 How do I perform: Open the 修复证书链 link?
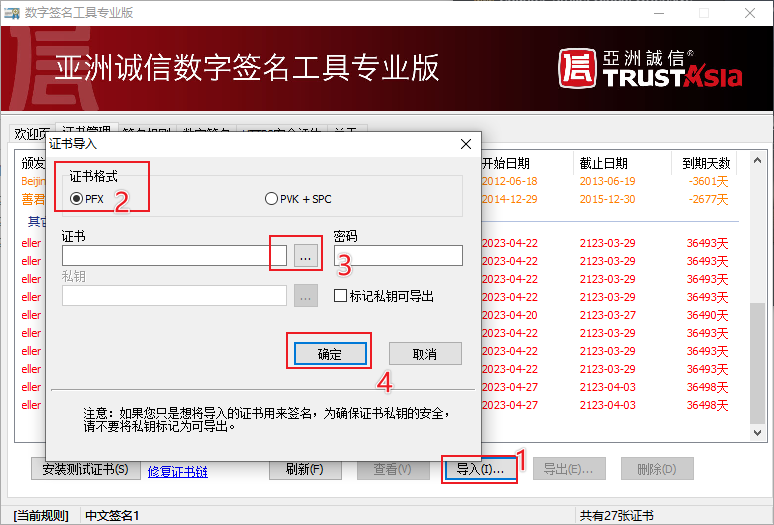click(x=178, y=472)
